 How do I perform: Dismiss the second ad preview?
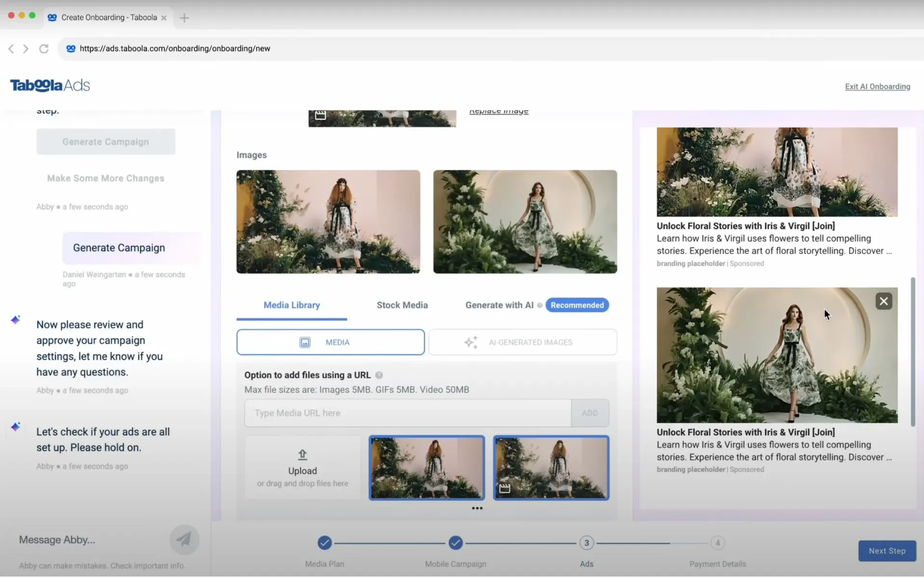(x=884, y=301)
